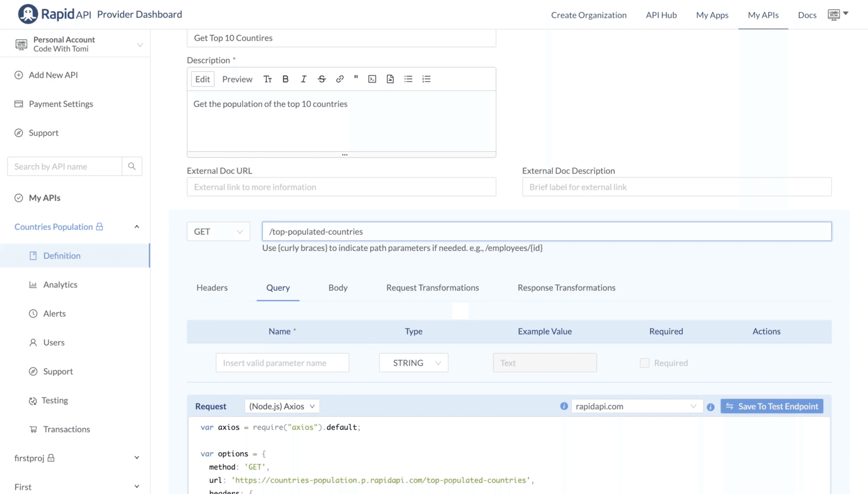Viewport: 868px width, 494px height.
Task: Click the External Doc URL field
Action: 341,187
